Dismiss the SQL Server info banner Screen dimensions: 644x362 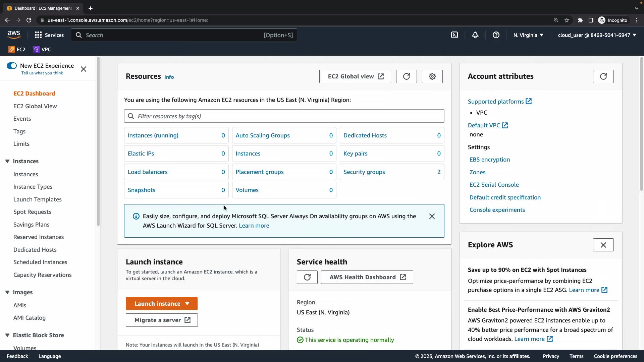432,216
